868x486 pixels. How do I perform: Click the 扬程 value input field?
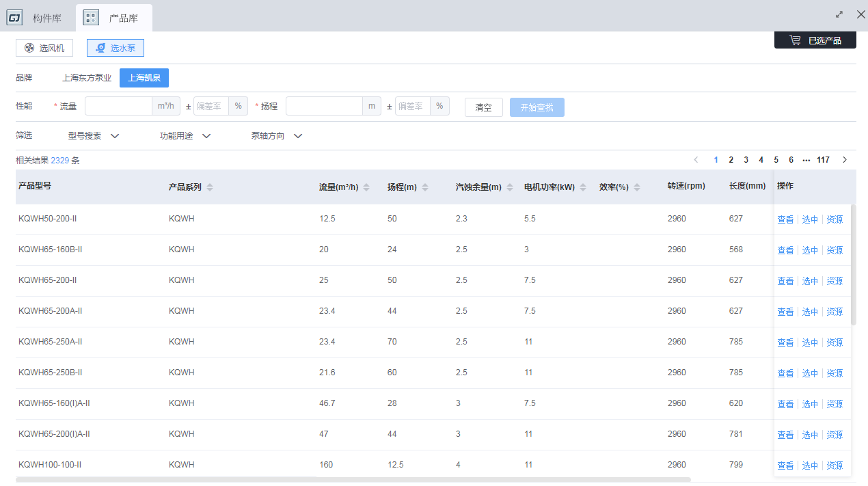(324, 106)
